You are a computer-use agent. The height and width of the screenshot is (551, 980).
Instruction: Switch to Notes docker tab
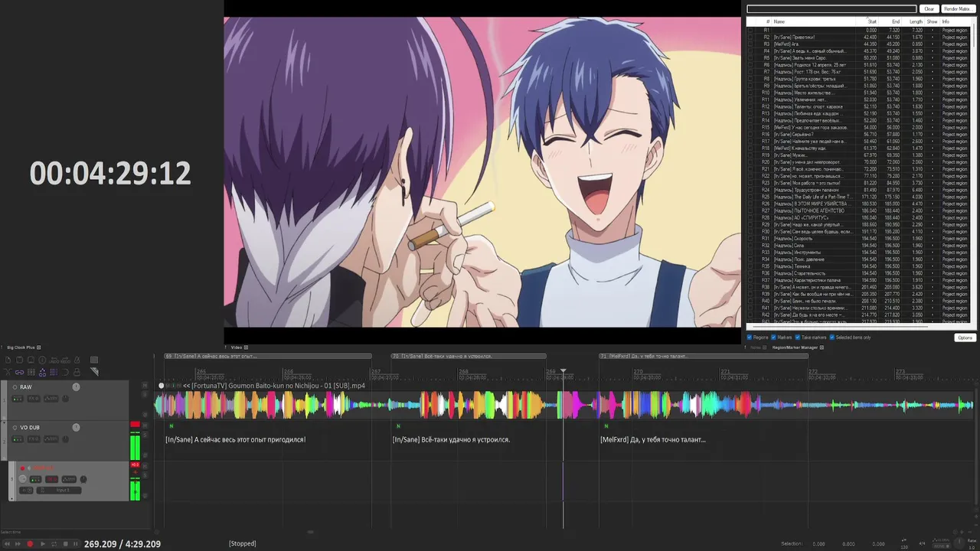tap(756, 347)
